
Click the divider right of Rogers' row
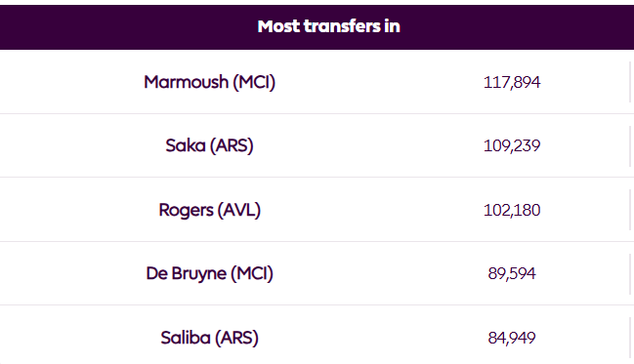point(630,210)
